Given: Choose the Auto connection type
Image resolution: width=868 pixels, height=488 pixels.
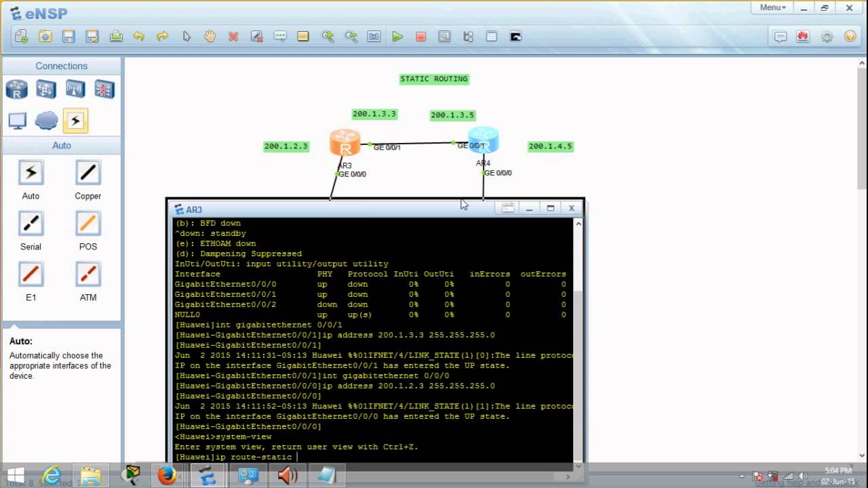Looking at the screenshot, I should 31,173.
